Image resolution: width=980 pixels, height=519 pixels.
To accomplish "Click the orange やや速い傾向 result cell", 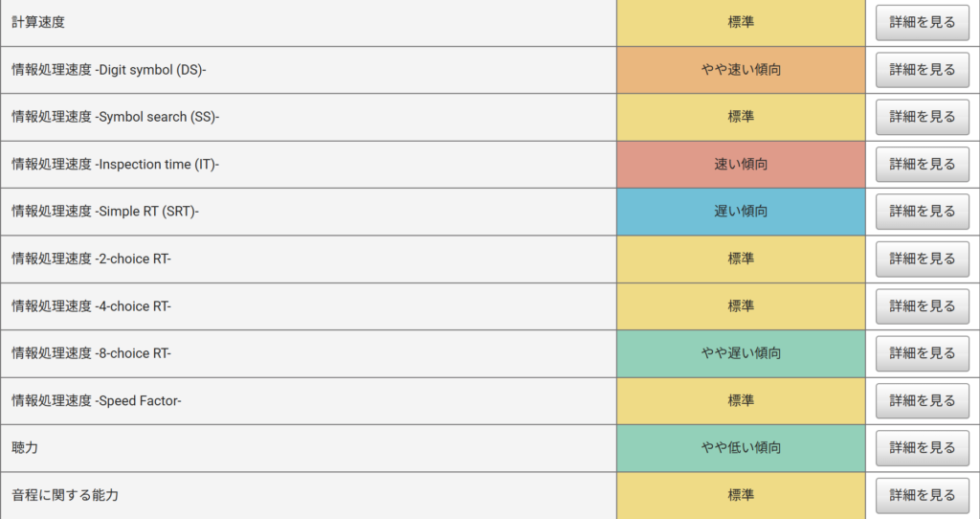I will (741, 70).
